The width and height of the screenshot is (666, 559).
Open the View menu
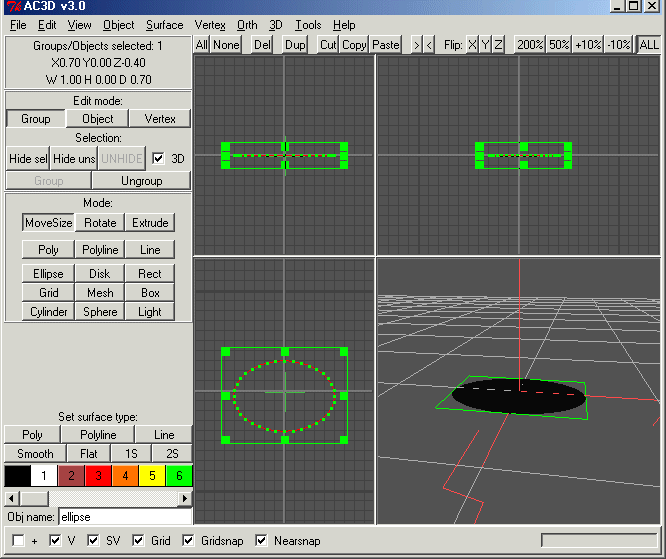tap(79, 25)
